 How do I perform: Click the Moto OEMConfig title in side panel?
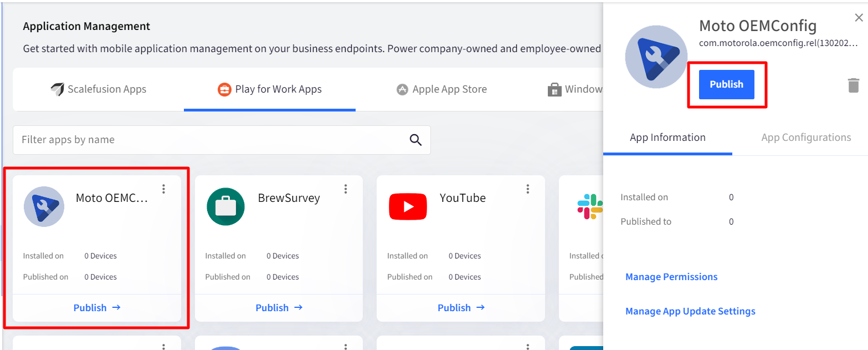coord(758,26)
